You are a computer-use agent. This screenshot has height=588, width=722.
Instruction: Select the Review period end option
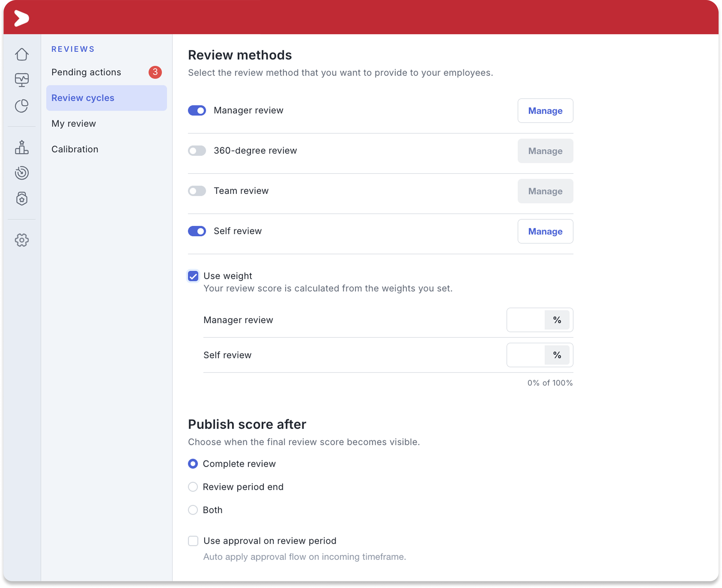[x=193, y=487]
